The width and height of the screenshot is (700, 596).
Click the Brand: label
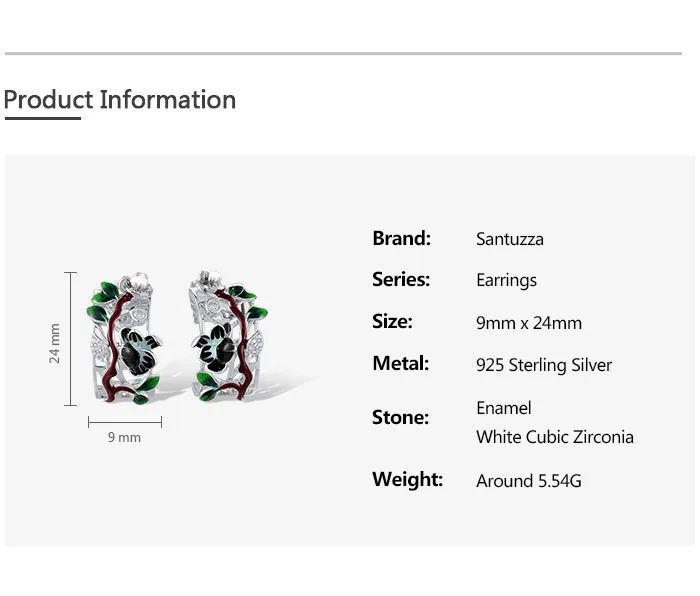[401, 238]
